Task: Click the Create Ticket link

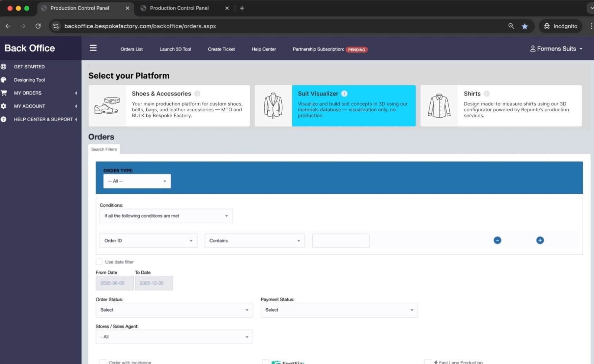Action: 221,49
